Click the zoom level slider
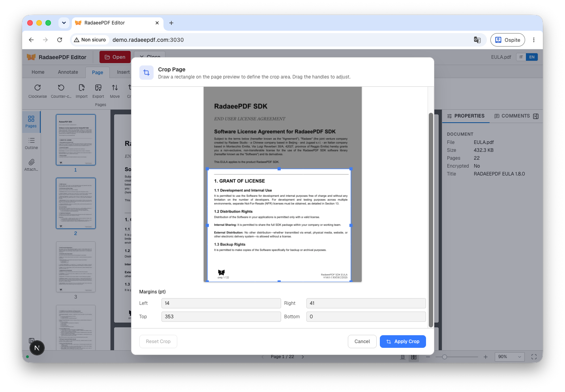The width and height of the screenshot is (565, 392). tap(457, 357)
